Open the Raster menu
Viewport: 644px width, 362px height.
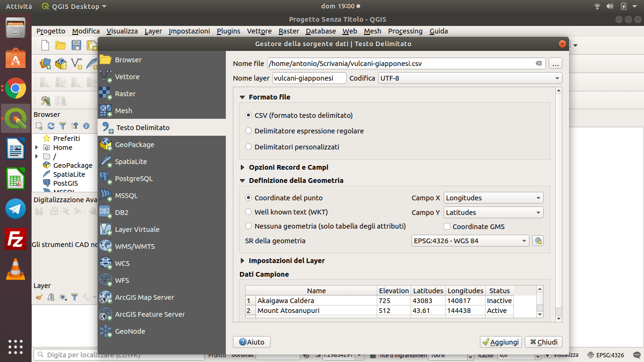tap(289, 31)
